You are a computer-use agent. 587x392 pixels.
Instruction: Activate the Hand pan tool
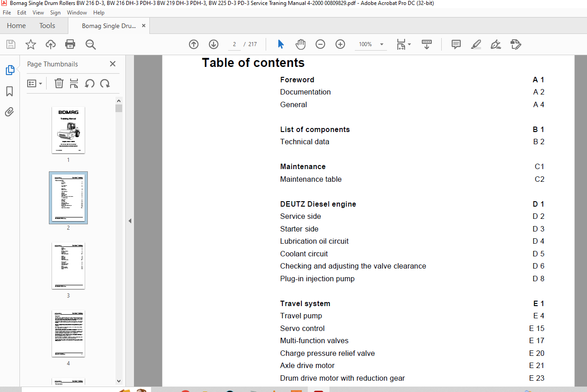pos(301,44)
